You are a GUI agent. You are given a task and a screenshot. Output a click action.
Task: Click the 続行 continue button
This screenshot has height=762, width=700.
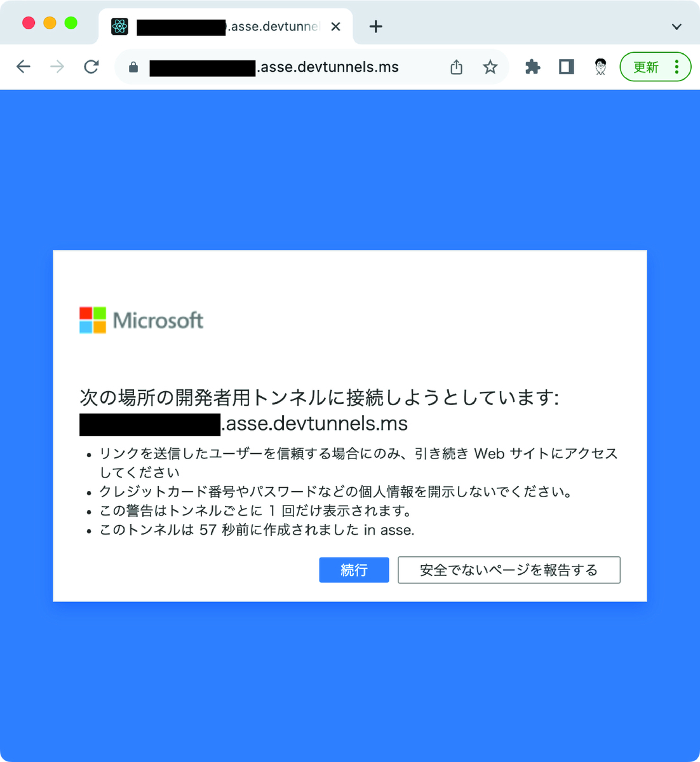[x=354, y=570]
